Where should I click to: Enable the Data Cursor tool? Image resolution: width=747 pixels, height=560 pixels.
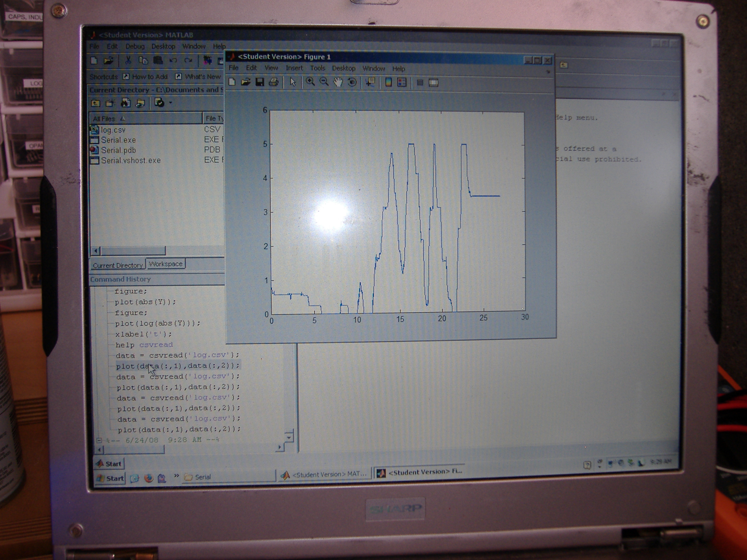371,82
